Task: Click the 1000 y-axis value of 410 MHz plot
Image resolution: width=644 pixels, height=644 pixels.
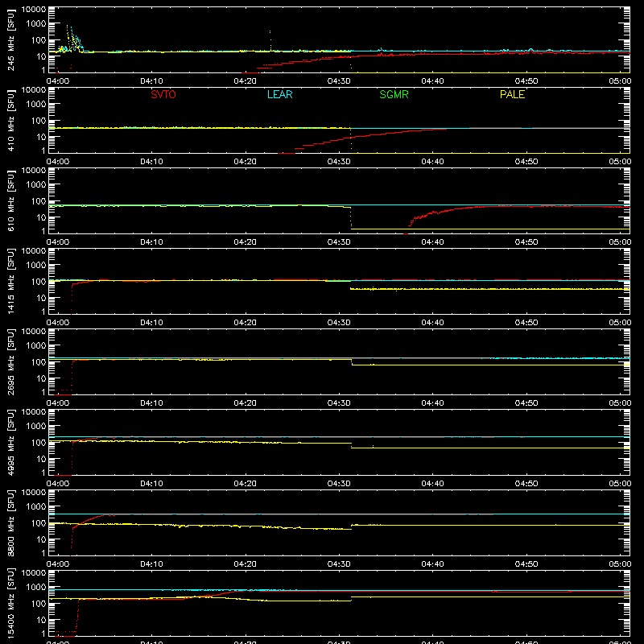Action: (x=36, y=105)
